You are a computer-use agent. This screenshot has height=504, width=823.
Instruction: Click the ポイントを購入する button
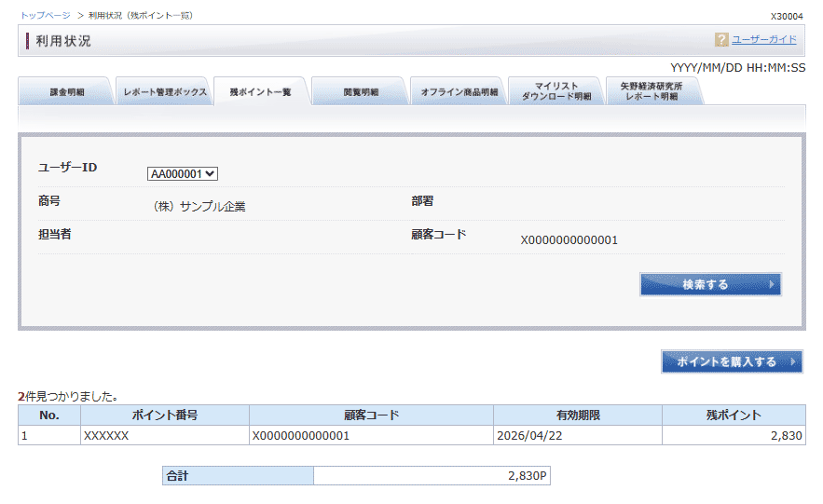732,361
